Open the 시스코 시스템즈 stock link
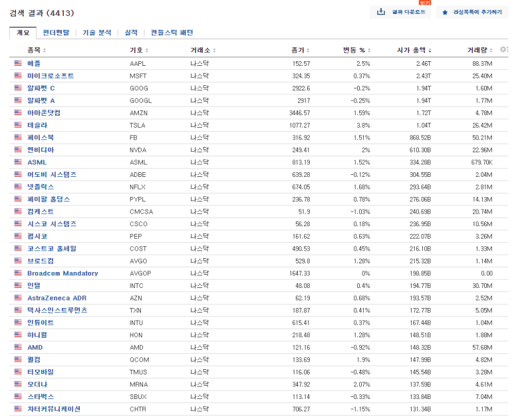Viewport: 532px width, 417px height. pos(52,223)
